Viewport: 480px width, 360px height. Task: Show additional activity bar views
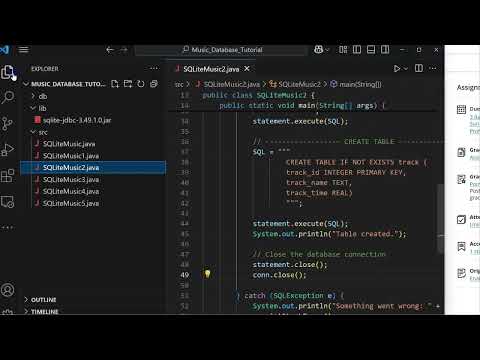7,227
